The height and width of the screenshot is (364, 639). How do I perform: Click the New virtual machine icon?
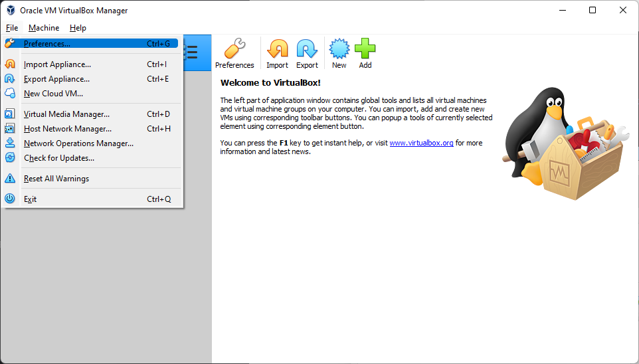pos(339,50)
